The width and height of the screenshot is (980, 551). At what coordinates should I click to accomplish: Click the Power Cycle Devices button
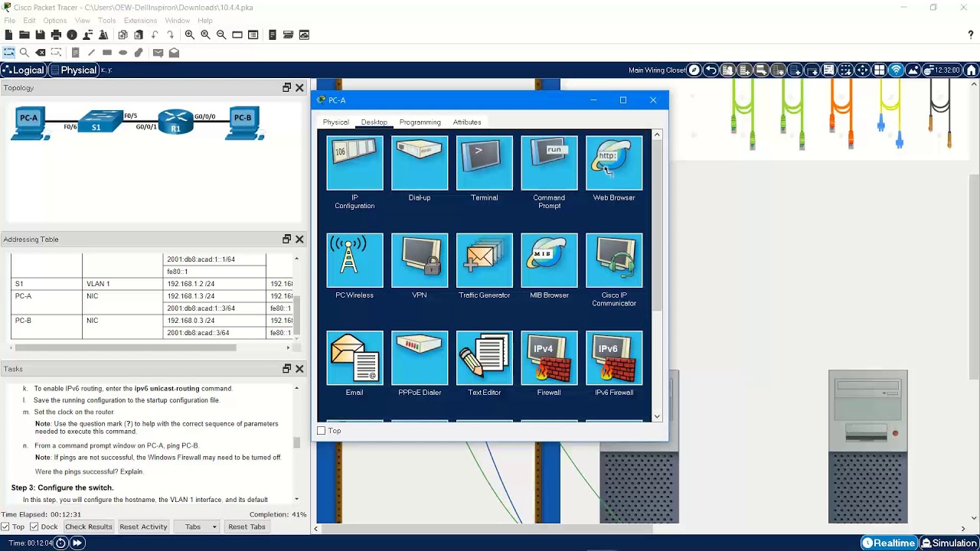click(x=61, y=543)
